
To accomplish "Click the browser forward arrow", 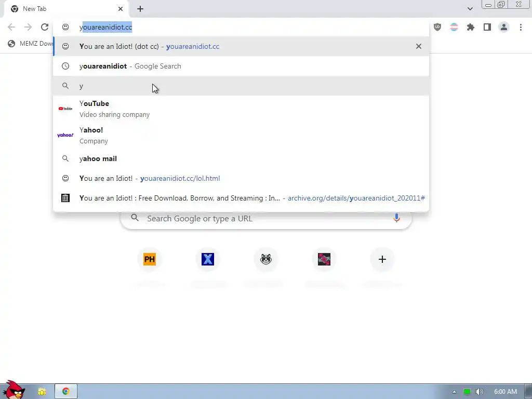I will [x=28, y=27].
